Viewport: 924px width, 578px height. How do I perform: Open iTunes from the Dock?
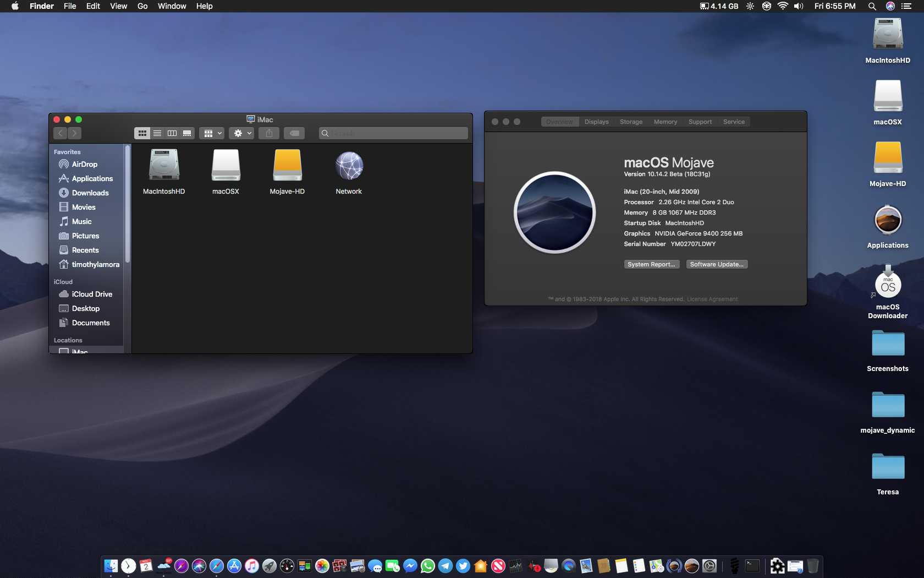click(x=252, y=566)
